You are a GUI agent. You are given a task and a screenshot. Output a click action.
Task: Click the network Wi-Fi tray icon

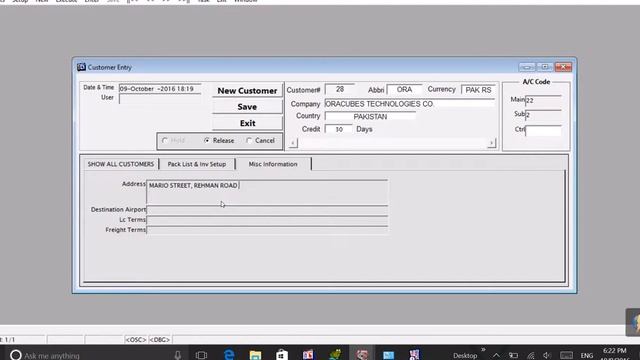pos(531,356)
